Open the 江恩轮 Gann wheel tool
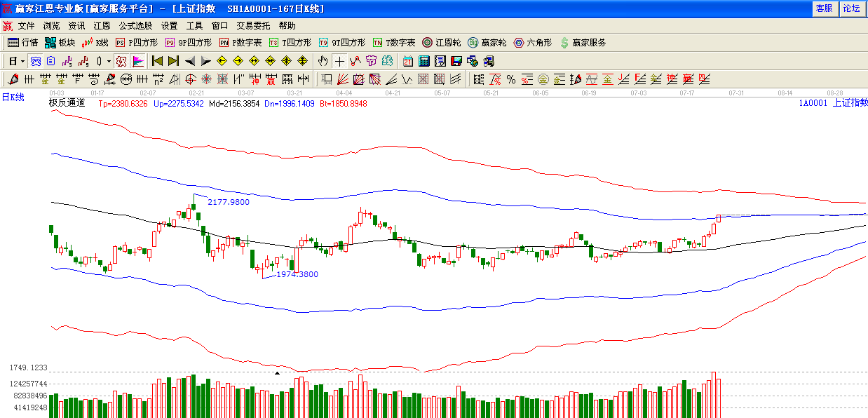Image resolution: width=868 pixels, height=418 pixels. coord(442,43)
